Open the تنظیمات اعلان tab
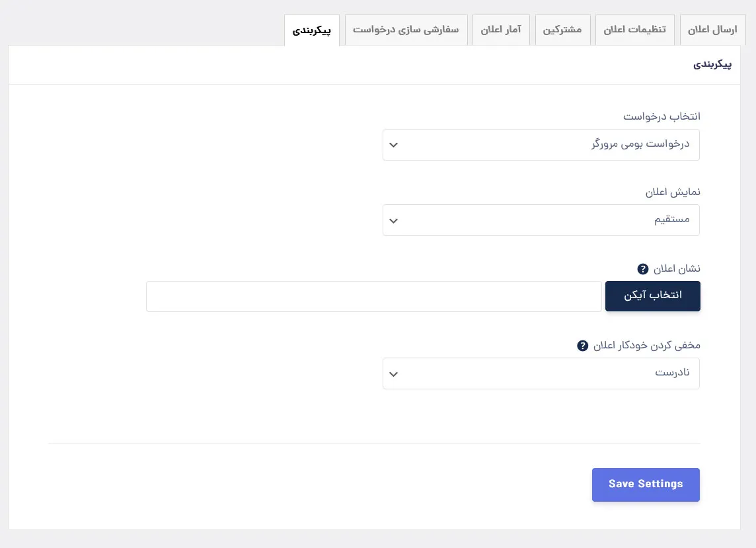Screen dimensions: 756x548 [634, 30]
